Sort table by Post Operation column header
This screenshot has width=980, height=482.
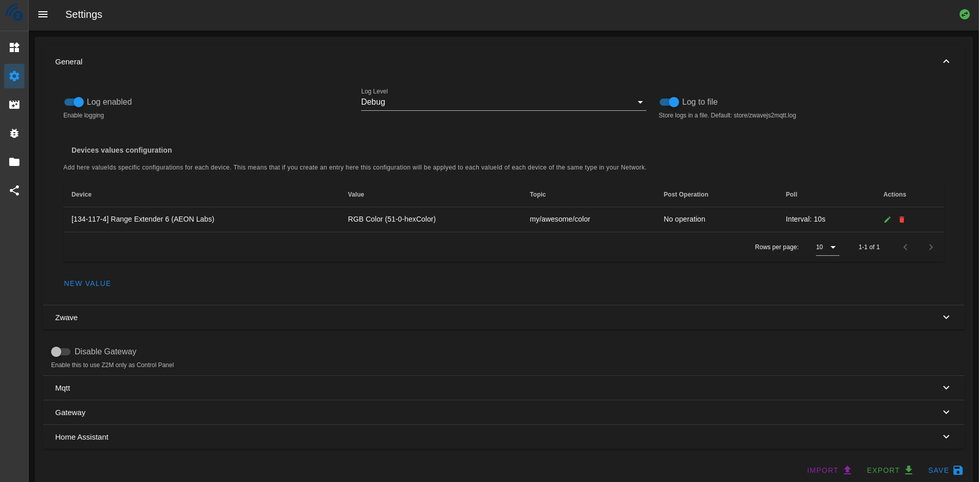point(686,195)
